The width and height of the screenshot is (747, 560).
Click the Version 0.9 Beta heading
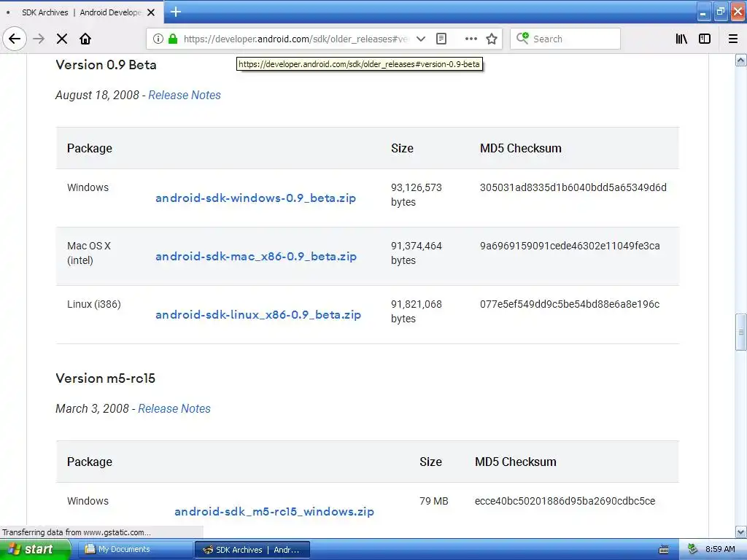click(x=106, y=65)
